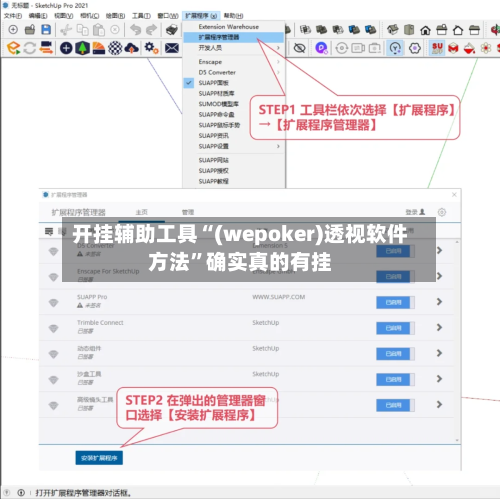Toggle 沙盒工具 enabled switch
This screenshot has width=500, height=499.
395,379
